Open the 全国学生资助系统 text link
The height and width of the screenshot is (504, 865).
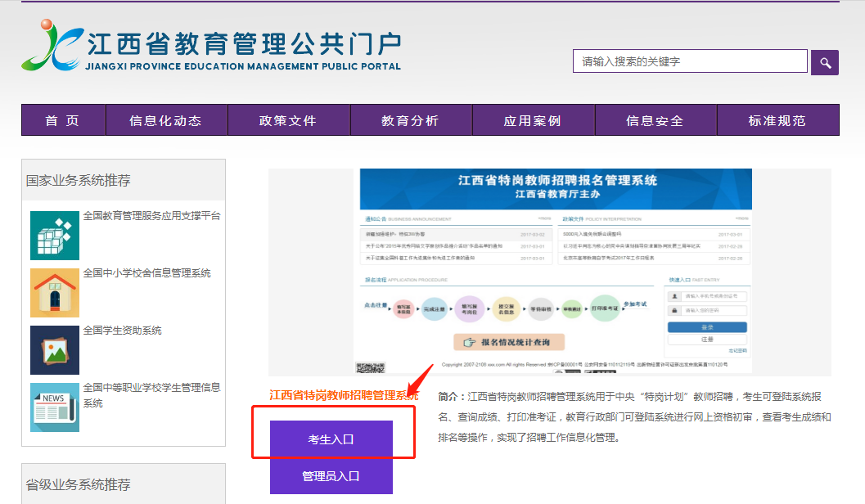123,331
